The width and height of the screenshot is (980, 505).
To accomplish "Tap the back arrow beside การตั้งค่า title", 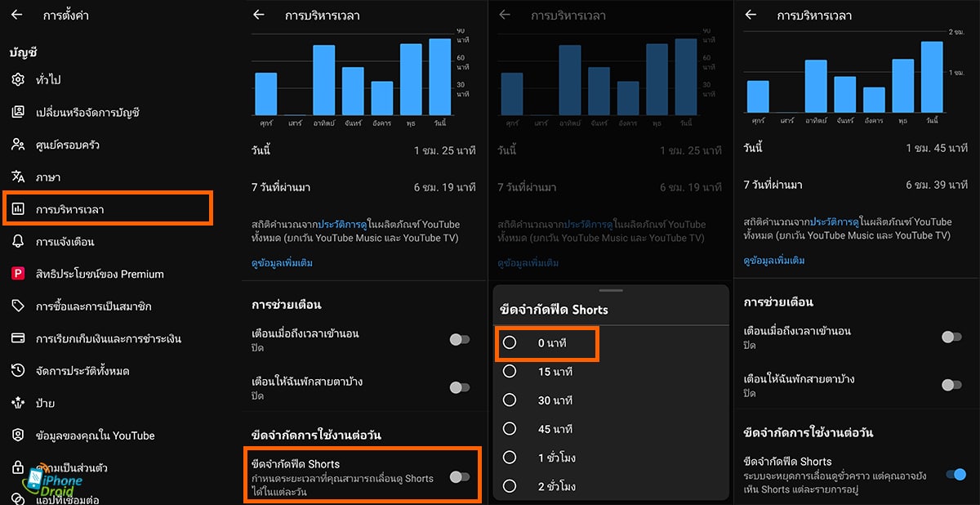I will [x=17, y=15].
